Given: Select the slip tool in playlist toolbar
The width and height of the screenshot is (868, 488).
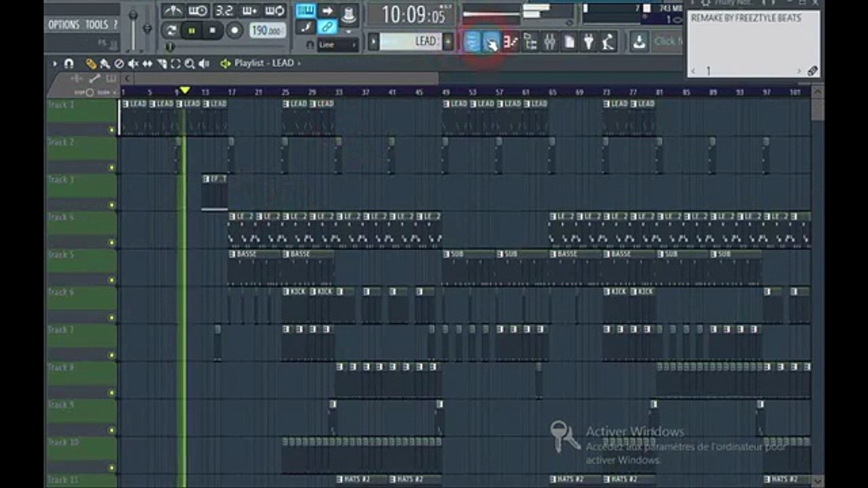Looking at the screenshot, I should [x=147, y=63].
